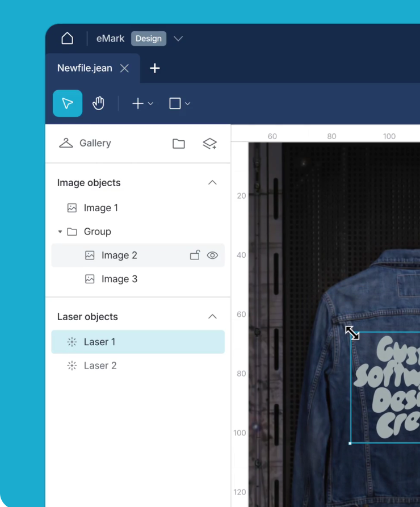The width and height of the screenshot is (420, 507).
Task: Select the Image 2 layer
Action: coord(138,255)
